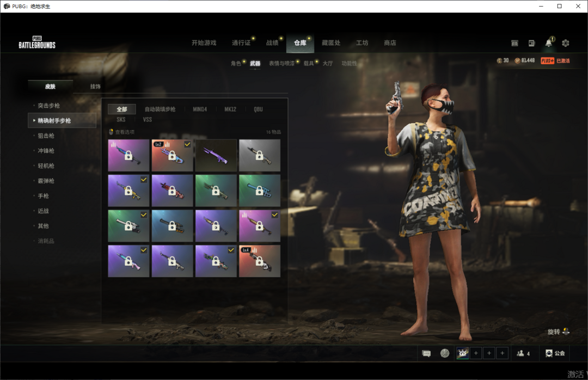Click the plus slot next to crown avatar
This screenshot has height=380, width=588.
[476, 353]
